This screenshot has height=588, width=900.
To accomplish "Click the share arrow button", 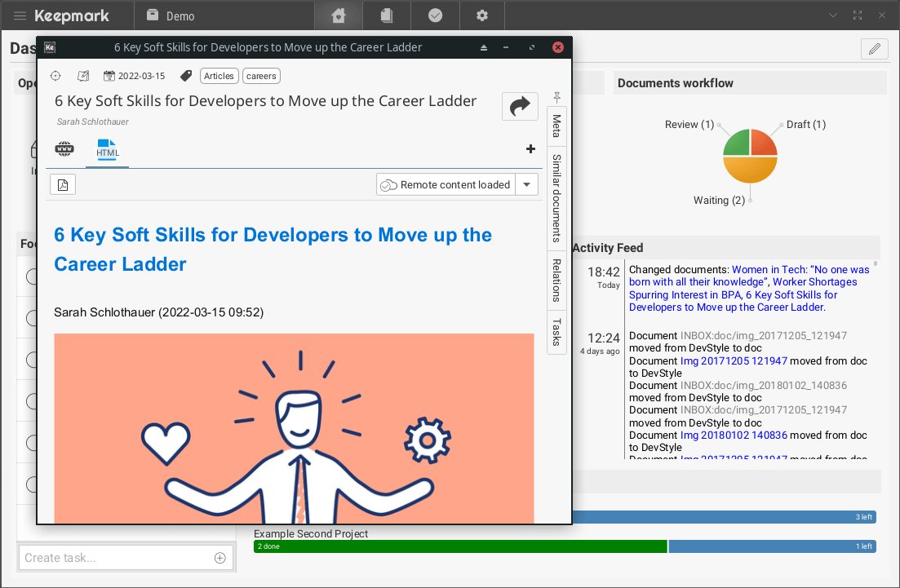I will pyautogui.click(x=520, y=106).
